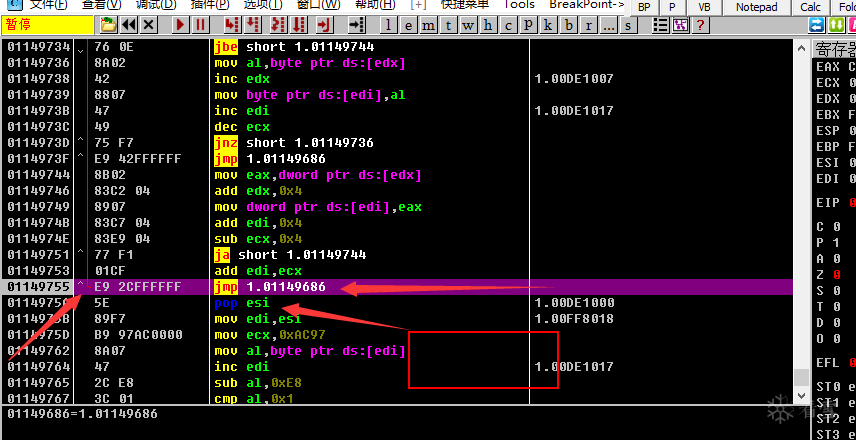Show Source window (s button)
Image resolution: width=856 pixels, height=440 pixels.
628,25
